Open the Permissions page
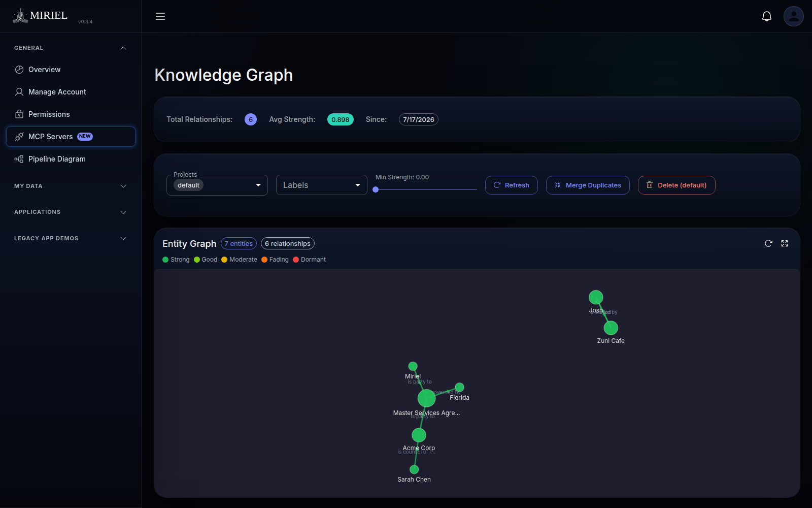The width and height of the screenshot is (812, 508). [71, 114]
